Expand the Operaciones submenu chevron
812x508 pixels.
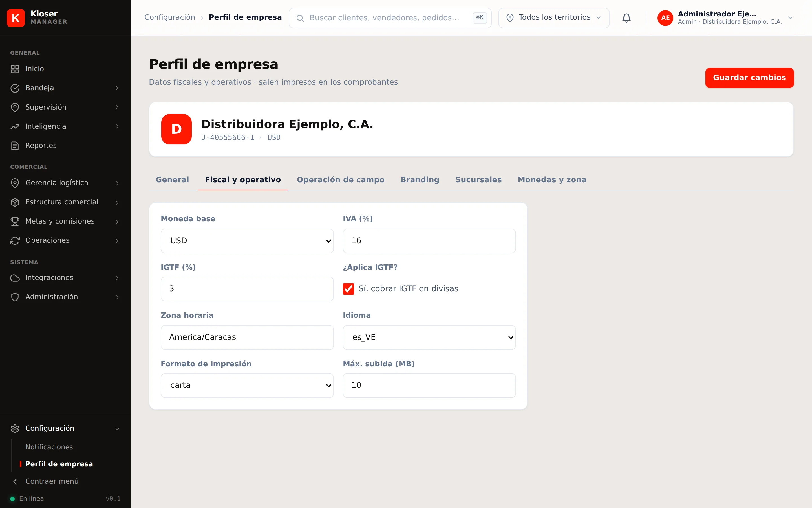[117, 240]
